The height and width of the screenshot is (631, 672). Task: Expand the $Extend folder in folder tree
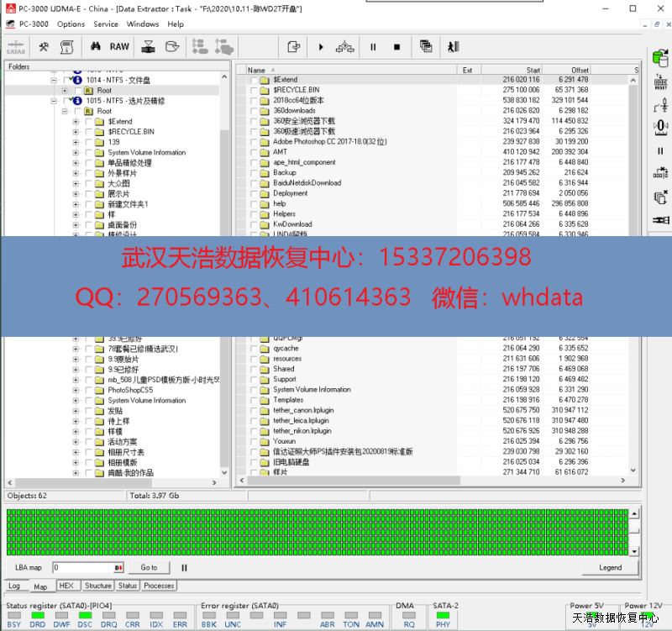(x=76, y=122)
